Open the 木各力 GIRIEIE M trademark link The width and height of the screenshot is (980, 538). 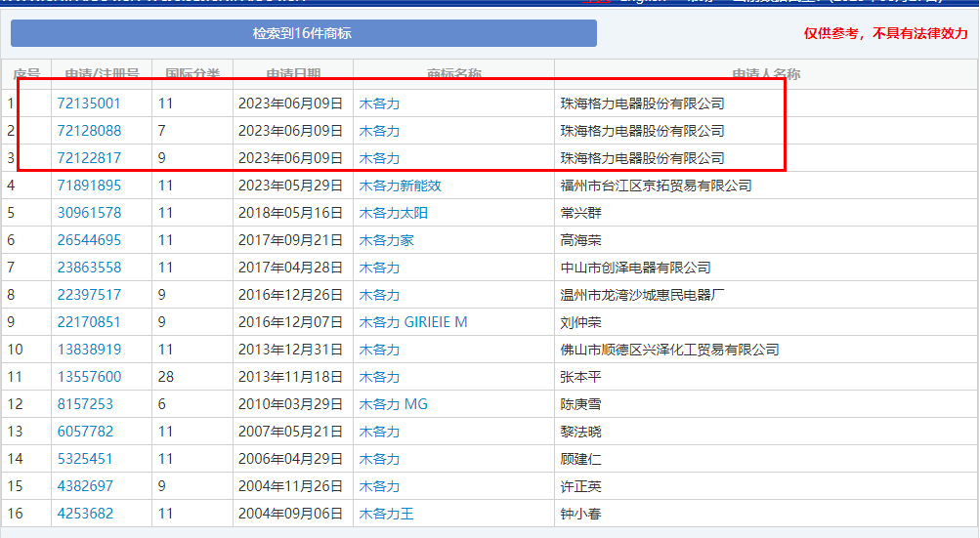[413, 322]
